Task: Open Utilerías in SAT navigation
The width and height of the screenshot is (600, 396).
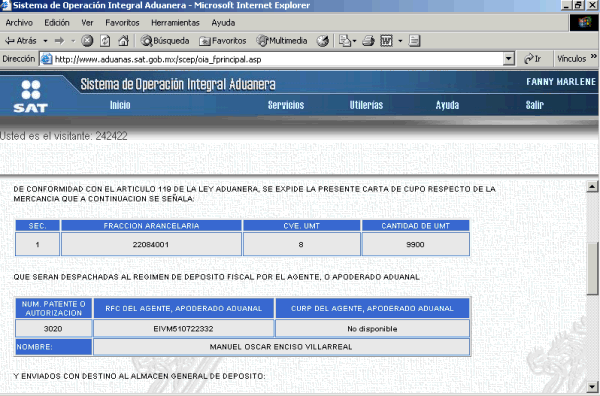Action: (366, 105)
